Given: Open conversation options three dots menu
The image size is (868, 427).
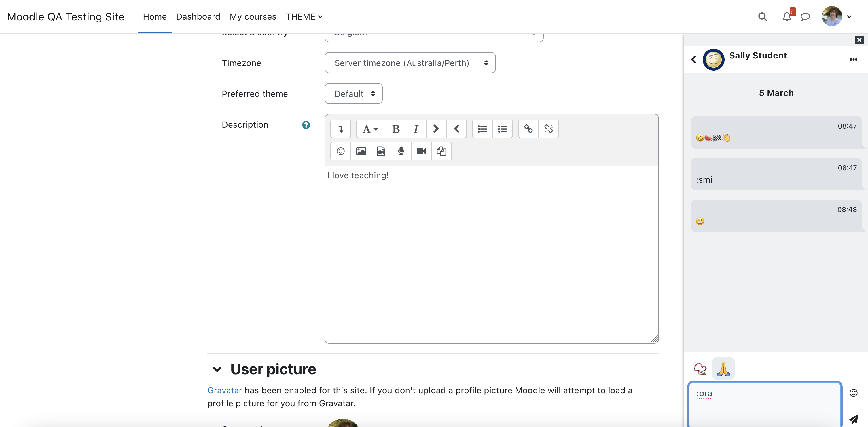Looking at the screenshot, I should point(853,60).
